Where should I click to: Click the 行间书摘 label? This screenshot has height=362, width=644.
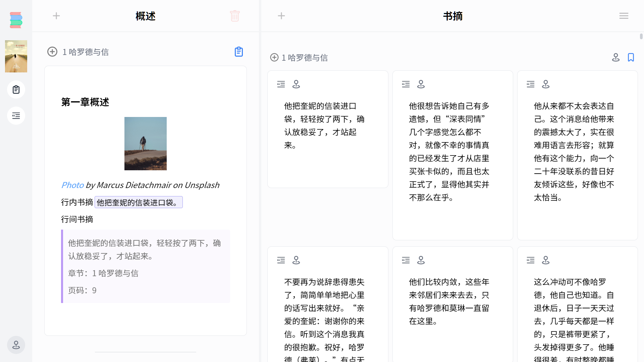(77, 219)
